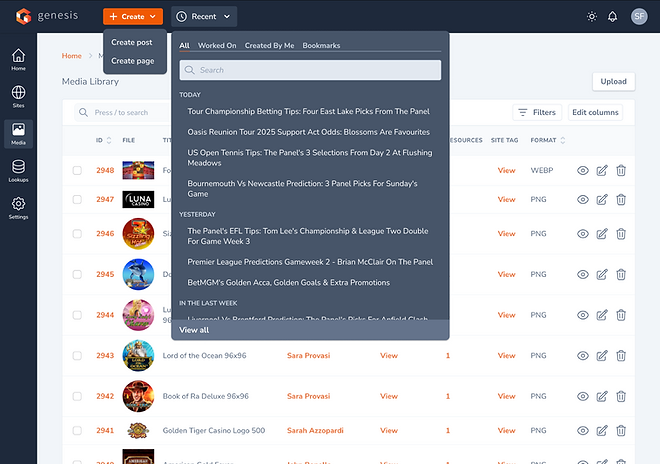
Task: Open the US Open Tennis Tips recent item
Action: pos(310,158)
